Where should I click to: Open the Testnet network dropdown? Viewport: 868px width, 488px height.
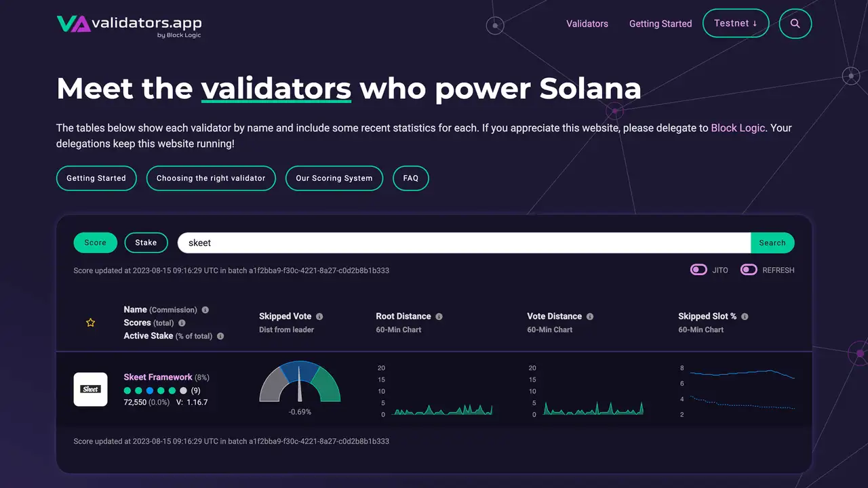tap(736, 24)
